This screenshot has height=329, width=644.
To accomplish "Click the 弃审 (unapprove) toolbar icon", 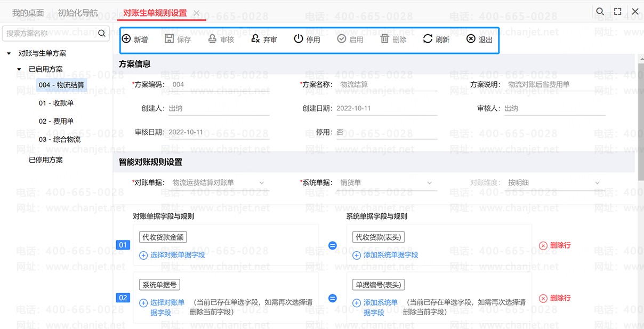I will pos(255,39).
